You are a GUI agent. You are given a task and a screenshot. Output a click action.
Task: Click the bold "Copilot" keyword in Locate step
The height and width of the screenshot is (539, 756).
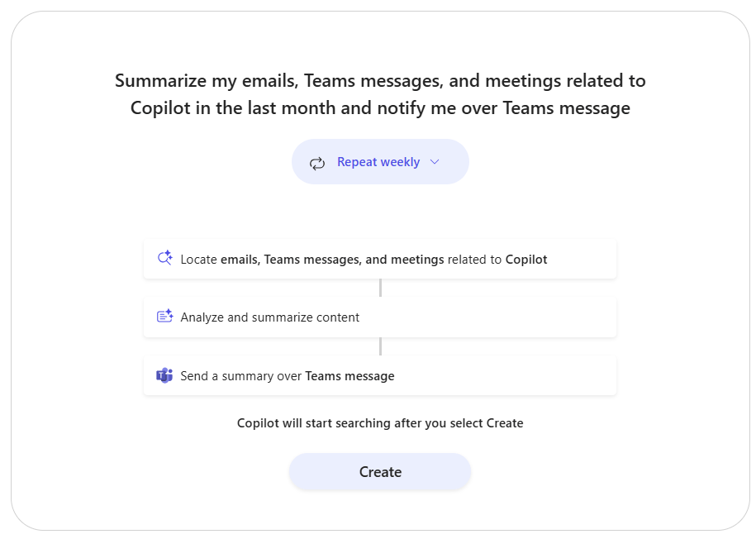tap(526, 260)
